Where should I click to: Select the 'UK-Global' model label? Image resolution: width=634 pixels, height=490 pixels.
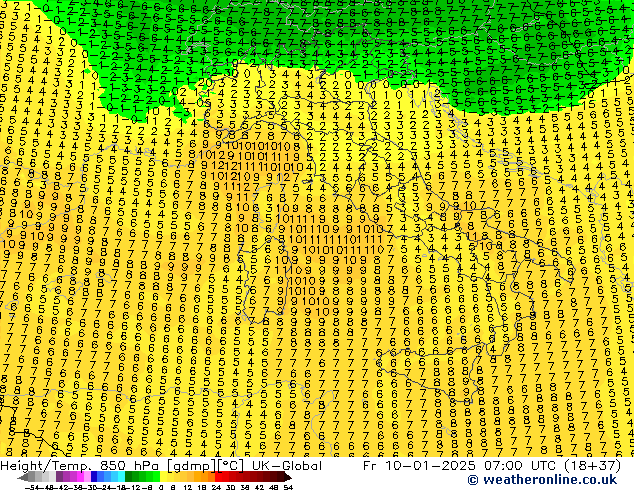[x=287, y=466]
